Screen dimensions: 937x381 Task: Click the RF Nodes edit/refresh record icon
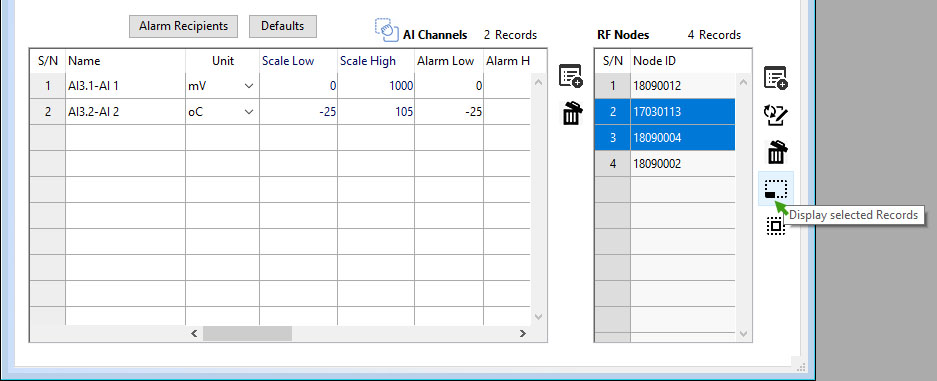[776, 115]
